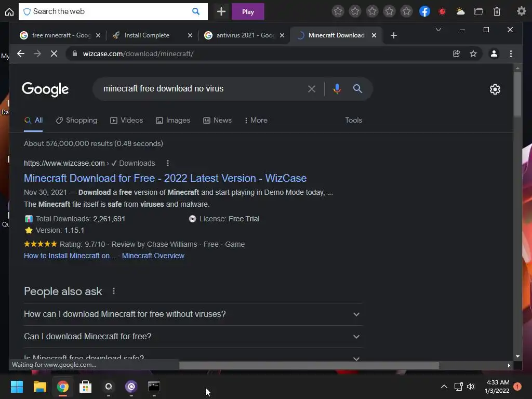The height and width of the screenshot is (399, 532).
Task: Start voice search with the microphone
Action: [337, 89]
